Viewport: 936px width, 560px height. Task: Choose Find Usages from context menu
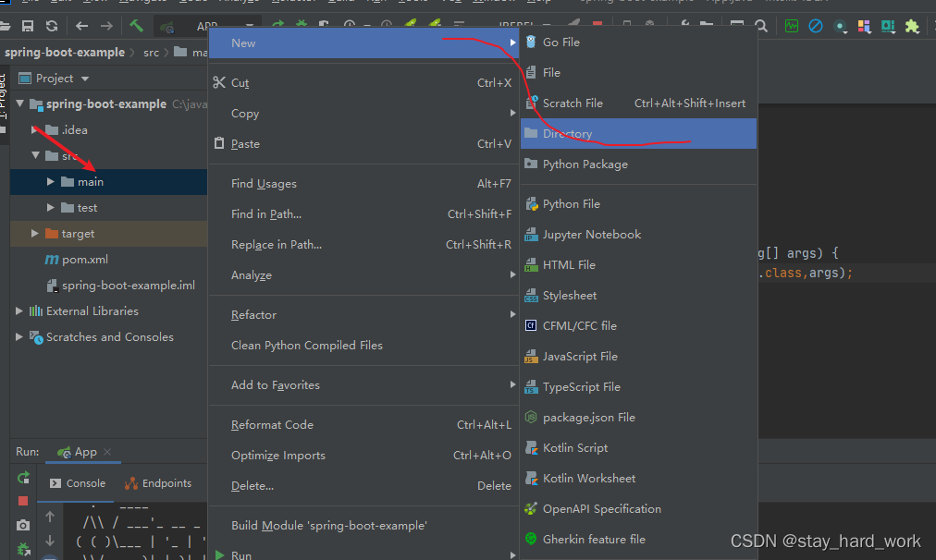(x=363, y=184)
